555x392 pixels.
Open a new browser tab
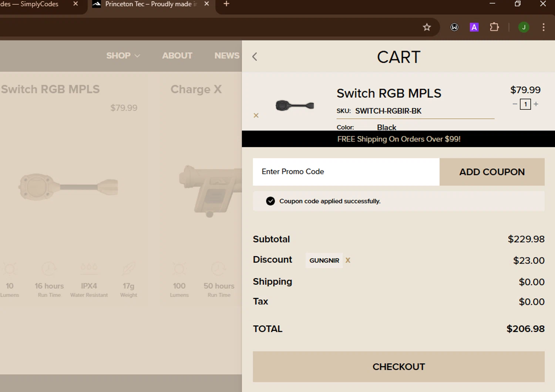pos(226,4)
